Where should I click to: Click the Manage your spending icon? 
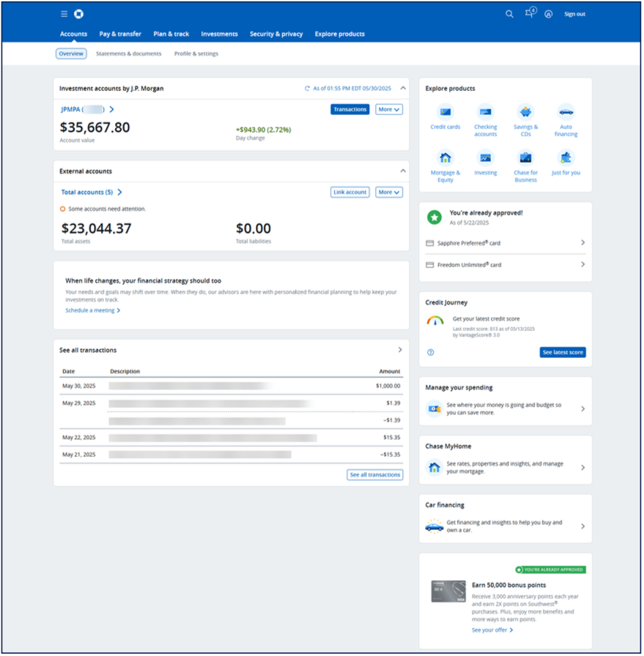tap(435, 409)
